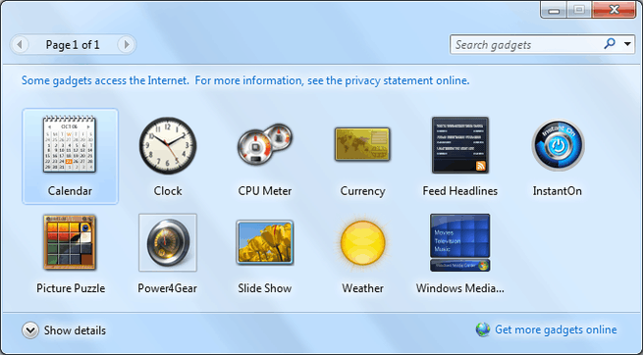Click the Slide Show label text
This screenshot has height=355, width=644.
click(x=265, y=288)
